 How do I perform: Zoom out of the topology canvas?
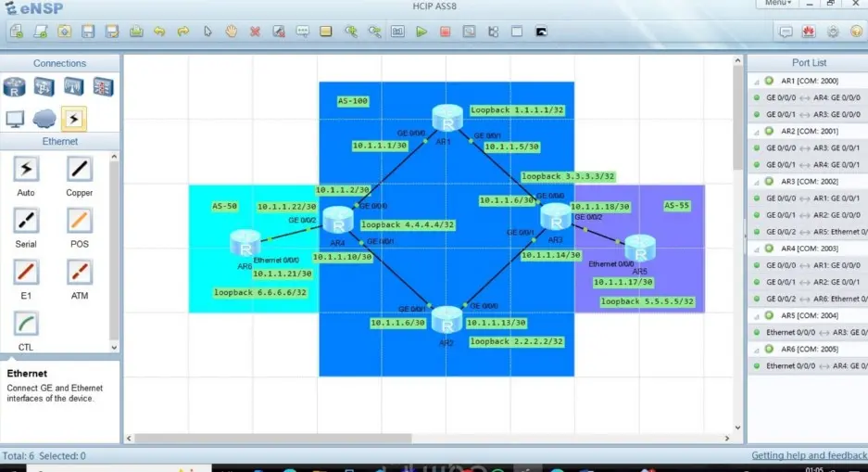point(374,32)
